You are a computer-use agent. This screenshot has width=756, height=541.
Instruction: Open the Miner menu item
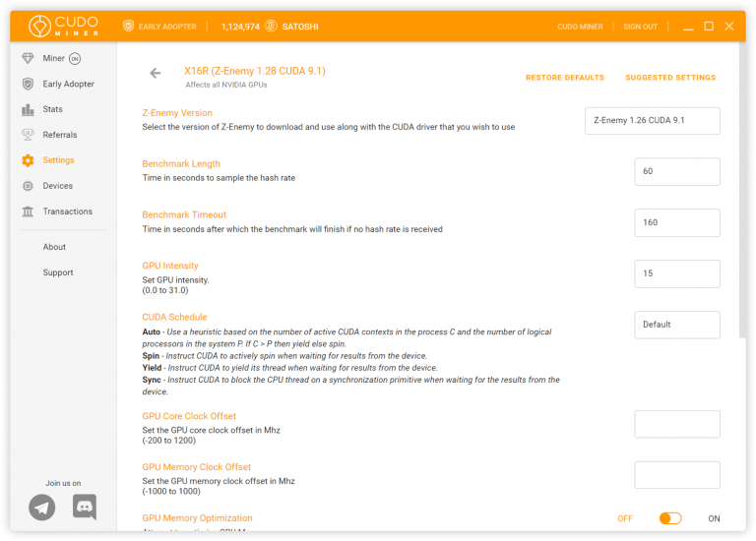point(53,58)
